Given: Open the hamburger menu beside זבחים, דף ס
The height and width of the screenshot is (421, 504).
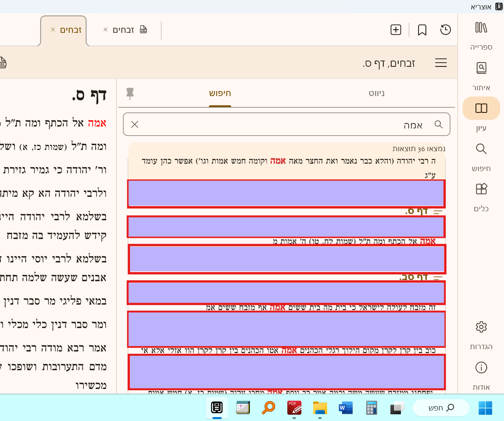Looking at the screenshot, I should (441, 62).
